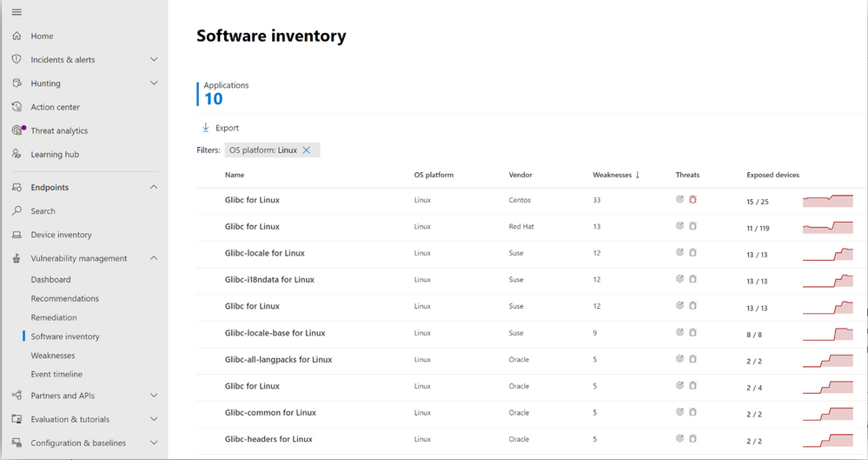The height and width of the screenshot is (460, 868).
Task: Click target icon in Glibc-locale-base row
Action: (x=679, y=332)
